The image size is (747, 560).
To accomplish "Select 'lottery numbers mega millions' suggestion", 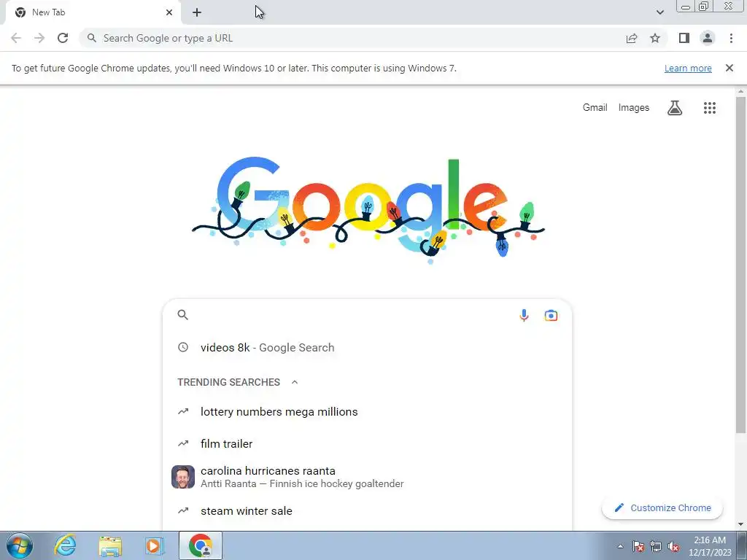I will (367, 412).
